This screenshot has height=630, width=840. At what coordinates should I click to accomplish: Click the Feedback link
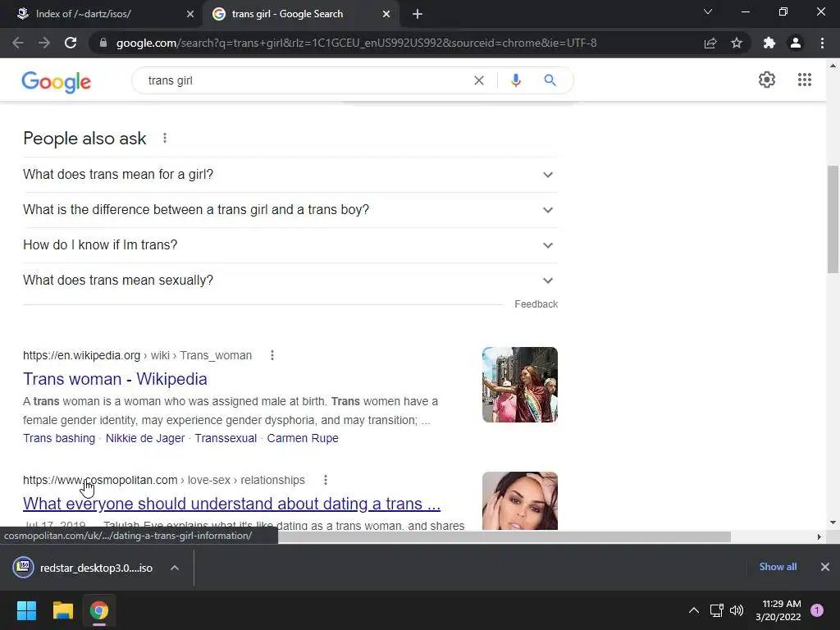tap(536, 304)
